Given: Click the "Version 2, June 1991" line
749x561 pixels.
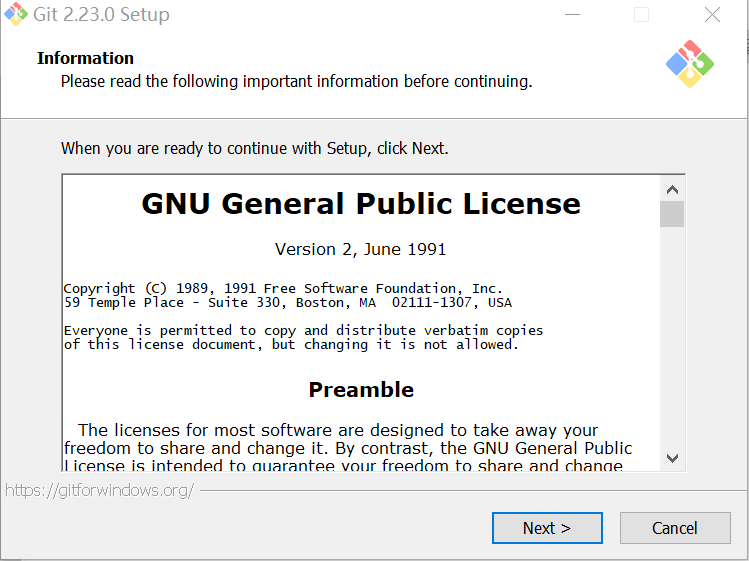Looking at the screenshot, I should coord(361,249).
